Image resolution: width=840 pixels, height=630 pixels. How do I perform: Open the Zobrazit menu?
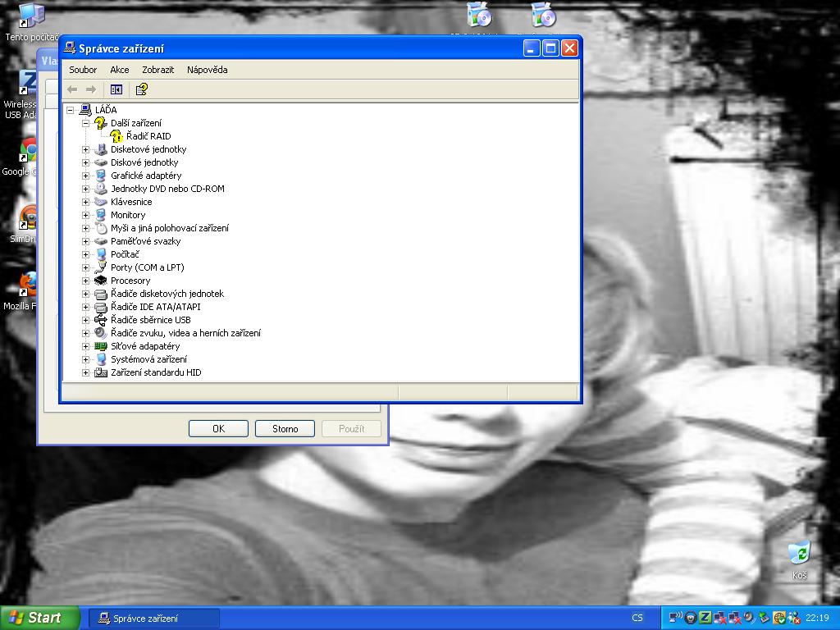(x=158, y=70)
